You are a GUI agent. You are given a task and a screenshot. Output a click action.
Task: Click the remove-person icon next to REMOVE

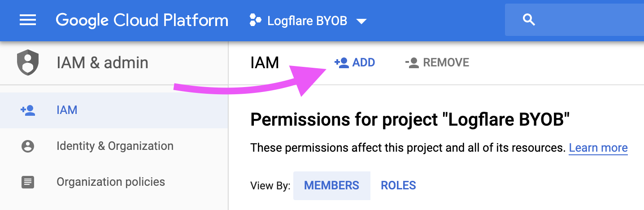click(412, 63)
